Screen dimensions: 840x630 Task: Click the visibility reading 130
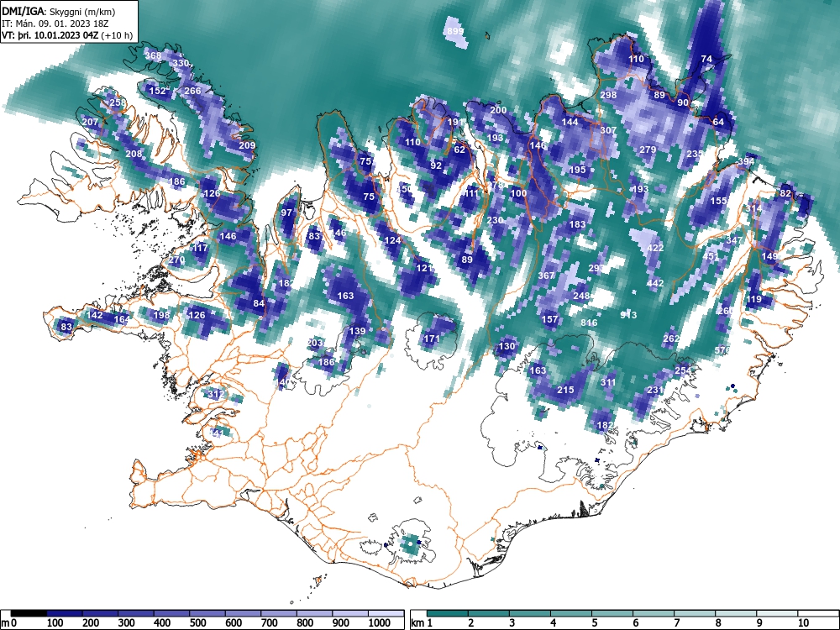[x=507, y=346]
